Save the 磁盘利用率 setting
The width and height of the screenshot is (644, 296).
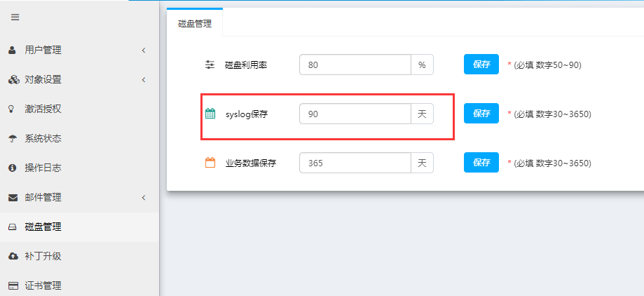pos(481,65)
